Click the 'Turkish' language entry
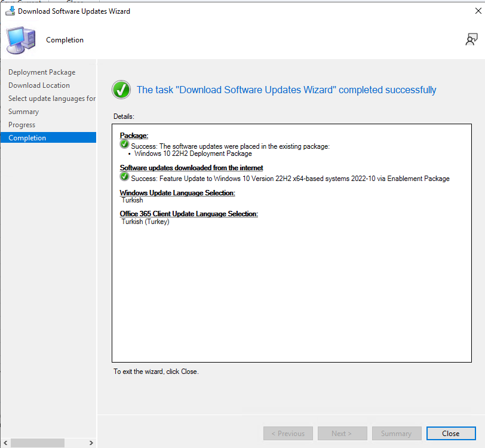 133,200
